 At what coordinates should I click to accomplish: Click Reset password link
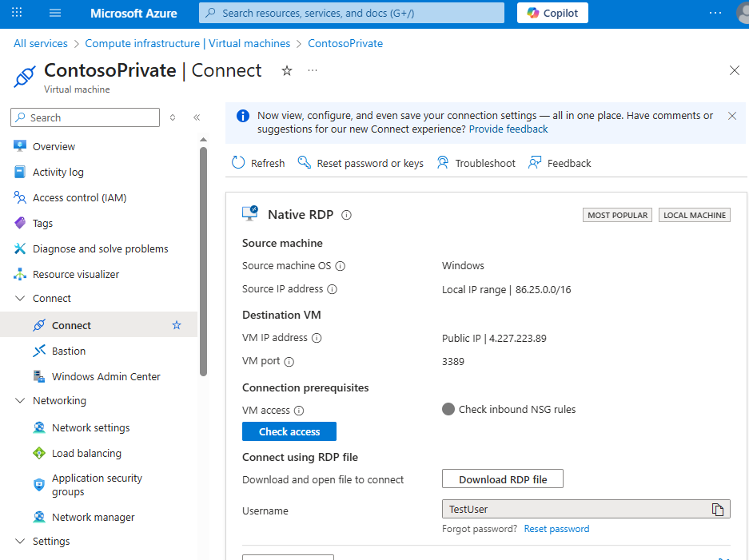[556, 529]
